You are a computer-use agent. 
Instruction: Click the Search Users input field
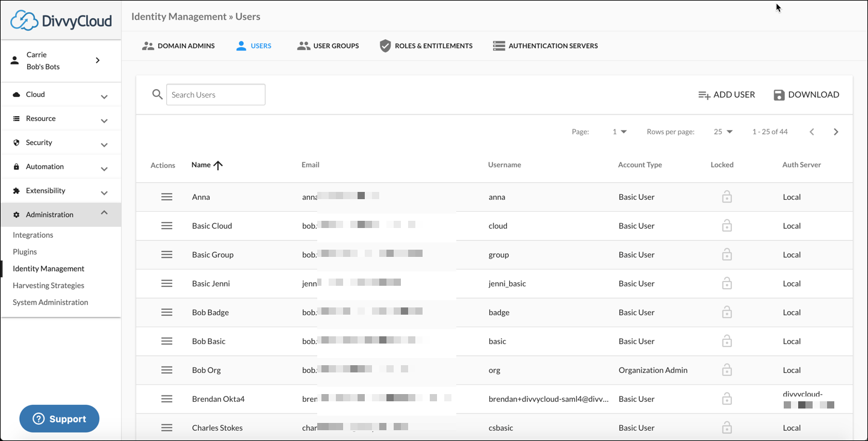click(215, 94)
